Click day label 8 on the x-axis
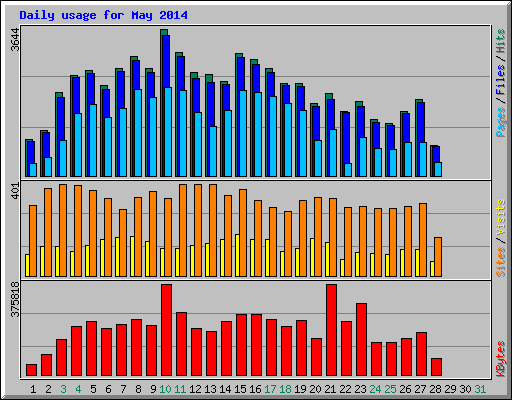The width and height of the screenshot is (512, 400). point(138,389)
